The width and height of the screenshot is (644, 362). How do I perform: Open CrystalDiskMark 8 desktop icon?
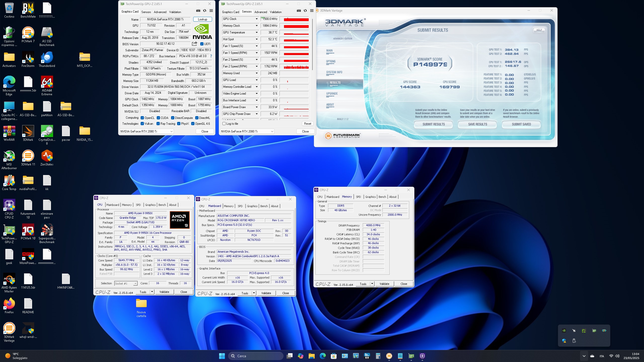[47, 135]
